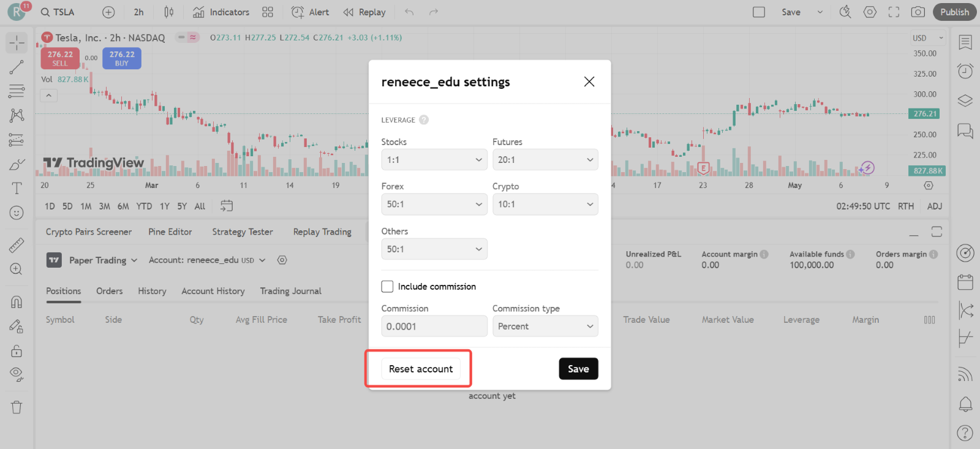Viewport: 980px width, 449px height.
Task: Open the Replay mode
Action: coord(364,12)
